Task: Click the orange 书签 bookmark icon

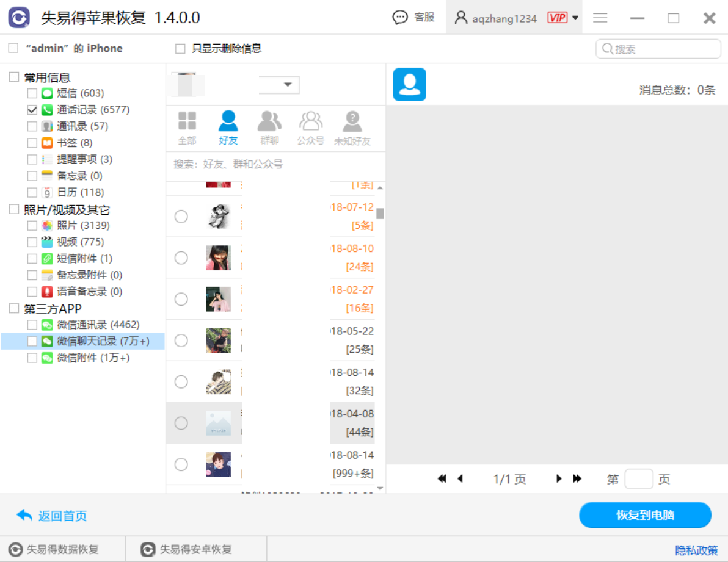Action: point(47,143)
